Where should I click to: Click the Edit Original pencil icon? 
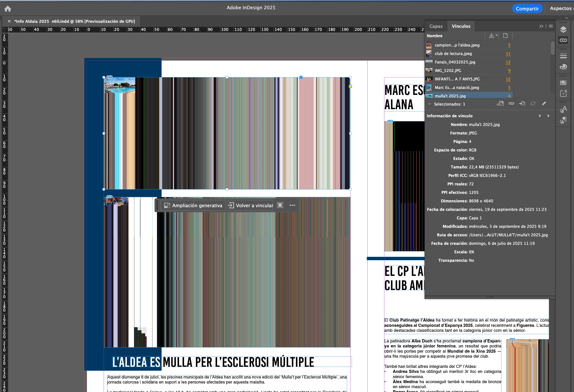click(x=544, y=104)
